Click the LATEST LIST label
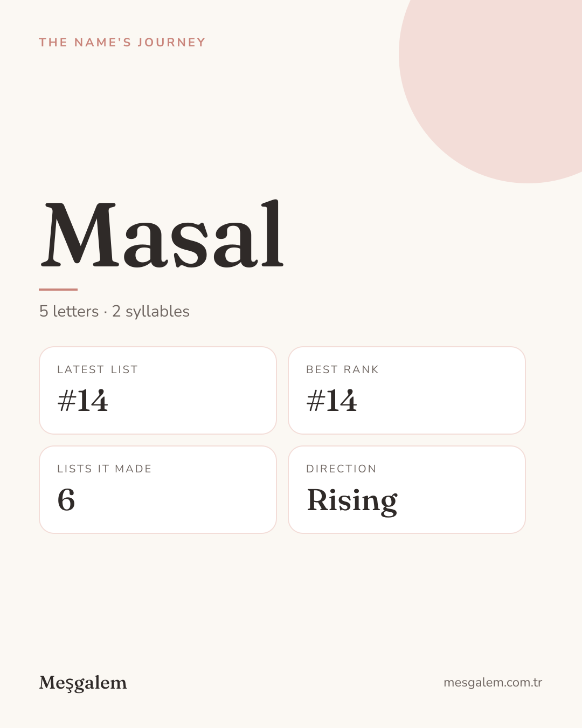 [x=98, y=369]
